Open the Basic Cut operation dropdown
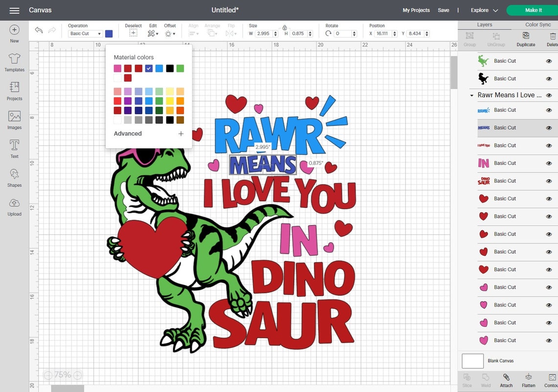Viewport: 558px width, 392px height. [83, 33]
